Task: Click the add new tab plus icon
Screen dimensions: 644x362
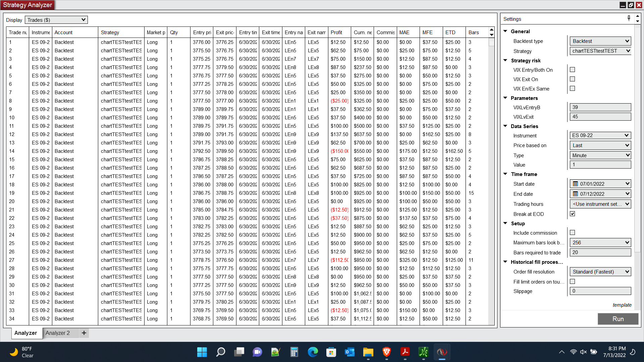Action: point(84,333)
